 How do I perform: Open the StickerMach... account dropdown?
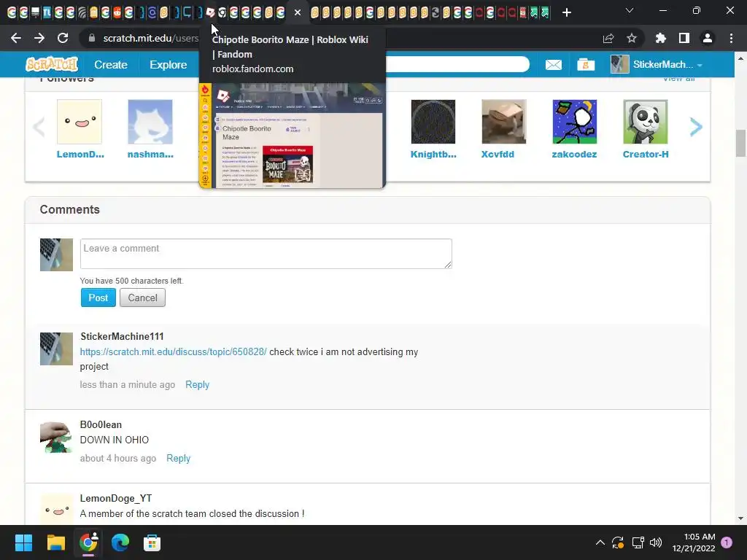[657, 64]
